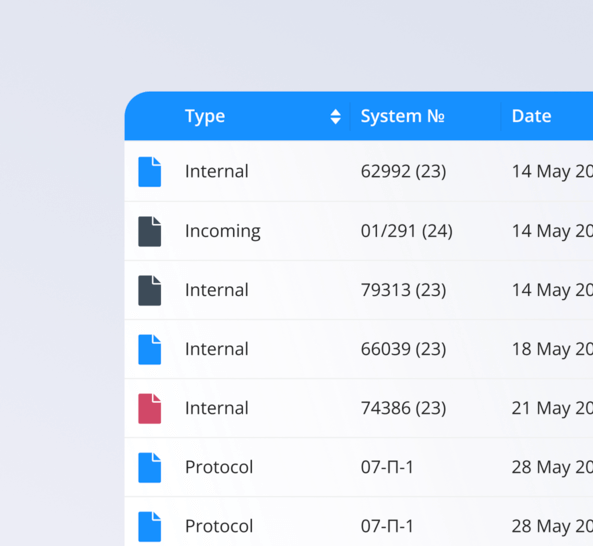
Task: Click the 28 May date in the Protocol row above the last row
Action: (x=552, y=467)
